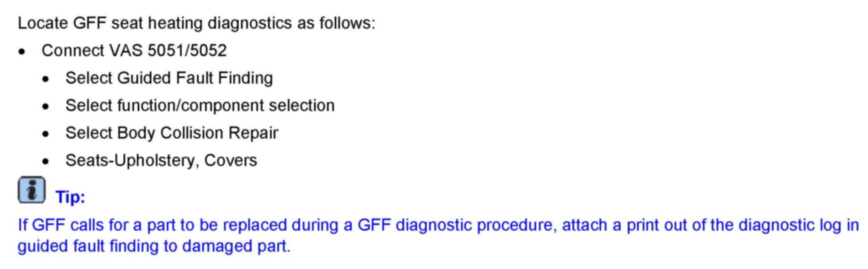The image size is (868, 269).
Task: Click the "Locate GFF seat heating diagnostics" heading
Action: (x=196, y=23)
